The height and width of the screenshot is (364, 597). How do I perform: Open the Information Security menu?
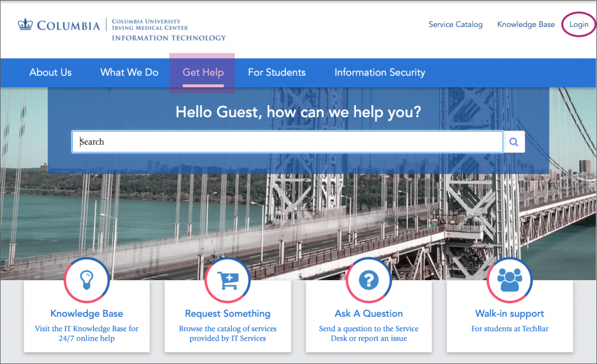(379, 72)
